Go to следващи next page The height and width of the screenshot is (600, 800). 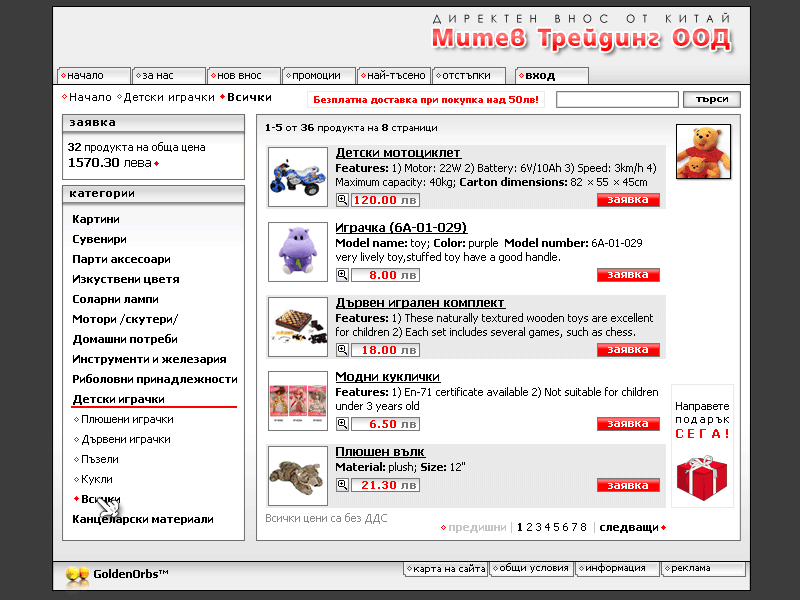(629, 527)
